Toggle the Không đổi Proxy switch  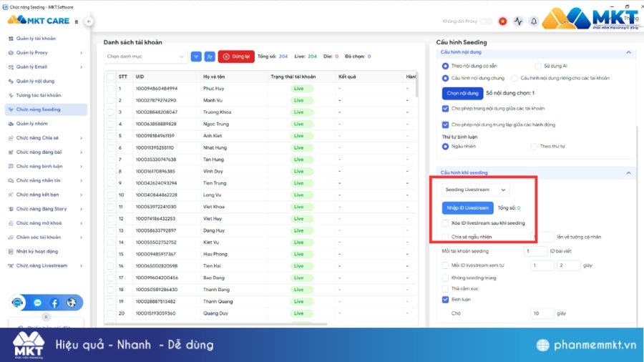coord(487,21)
